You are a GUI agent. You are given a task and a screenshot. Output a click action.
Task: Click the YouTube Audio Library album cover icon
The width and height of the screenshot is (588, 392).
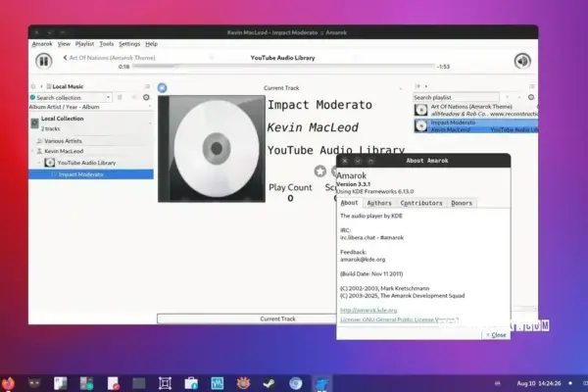pyautogui.click(x=50, y=163)
